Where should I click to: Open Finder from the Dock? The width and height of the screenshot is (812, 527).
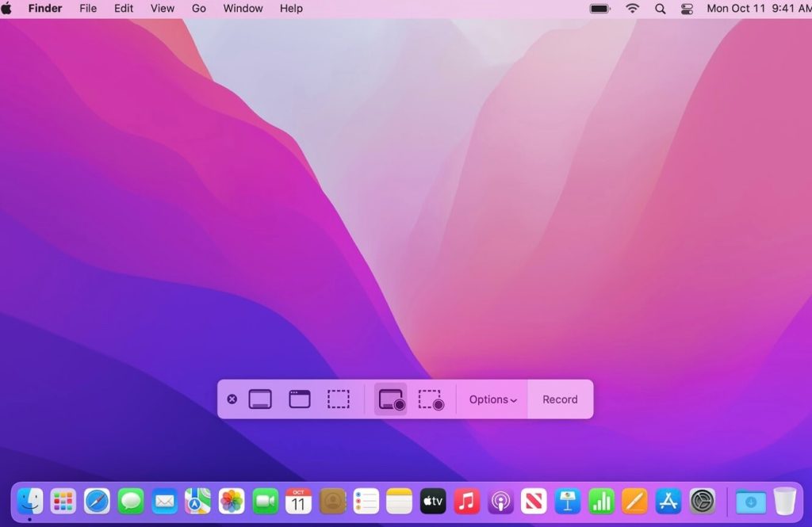pos(30,501)
